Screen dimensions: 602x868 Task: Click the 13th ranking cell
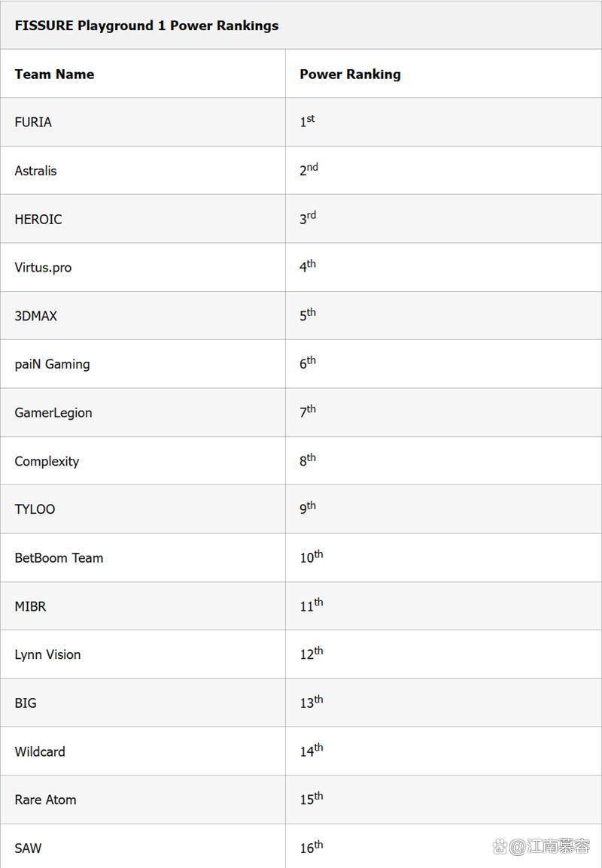(x=444, y=703)
